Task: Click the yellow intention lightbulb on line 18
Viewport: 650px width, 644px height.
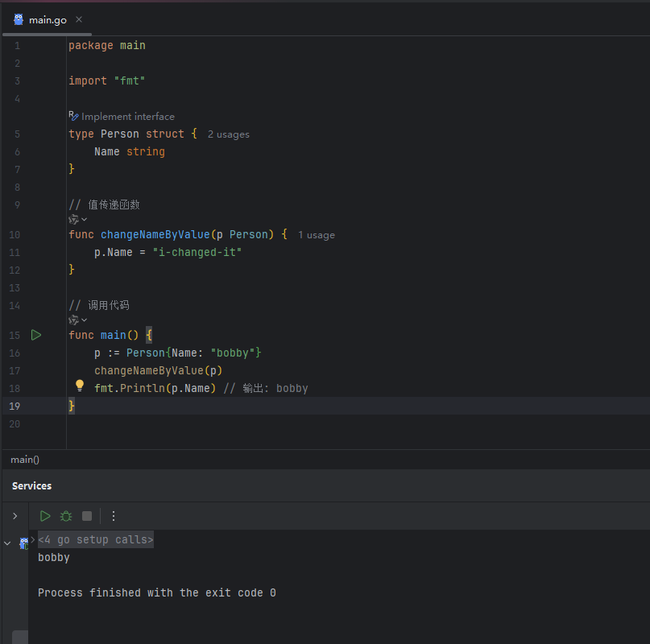Action: tap(80, 386)
